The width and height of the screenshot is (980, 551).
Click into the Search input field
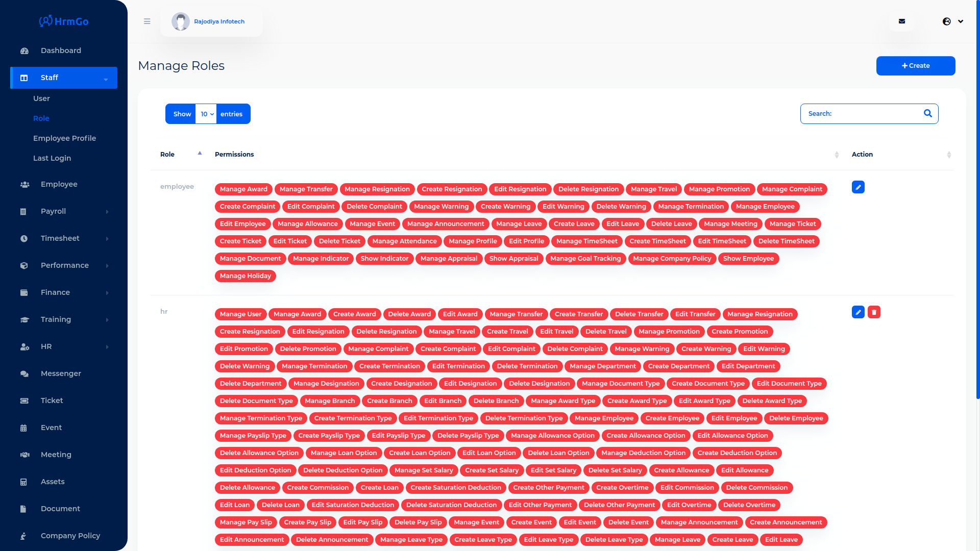(x=873, y=114)
